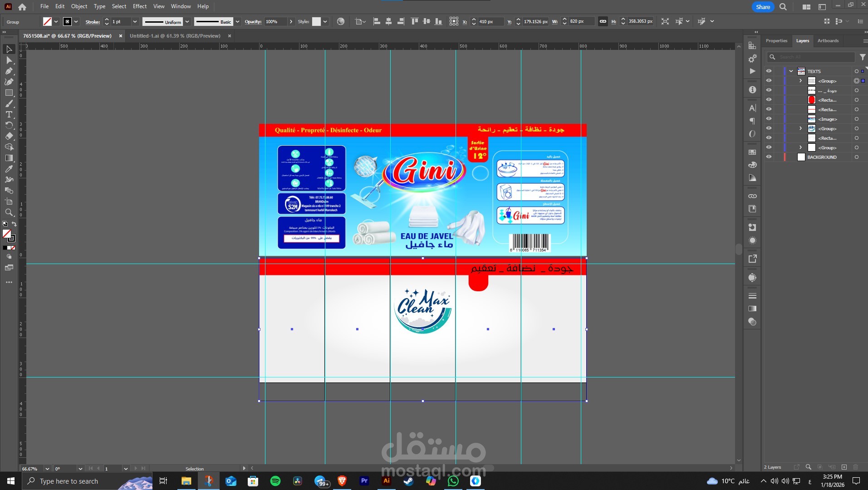Screen dimensions: 868x490
Task: Click the target circle for BACKGROUND layer
Action: pos(856,157)
